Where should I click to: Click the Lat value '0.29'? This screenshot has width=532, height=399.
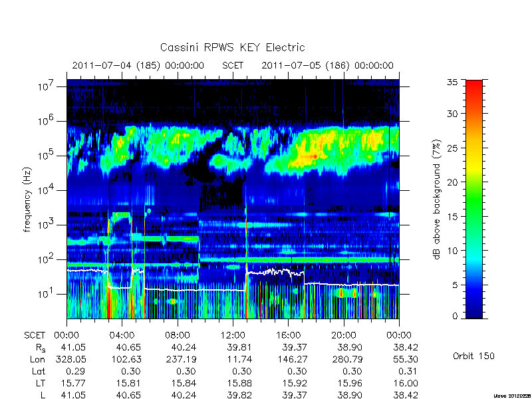click(x=76, y=372)
